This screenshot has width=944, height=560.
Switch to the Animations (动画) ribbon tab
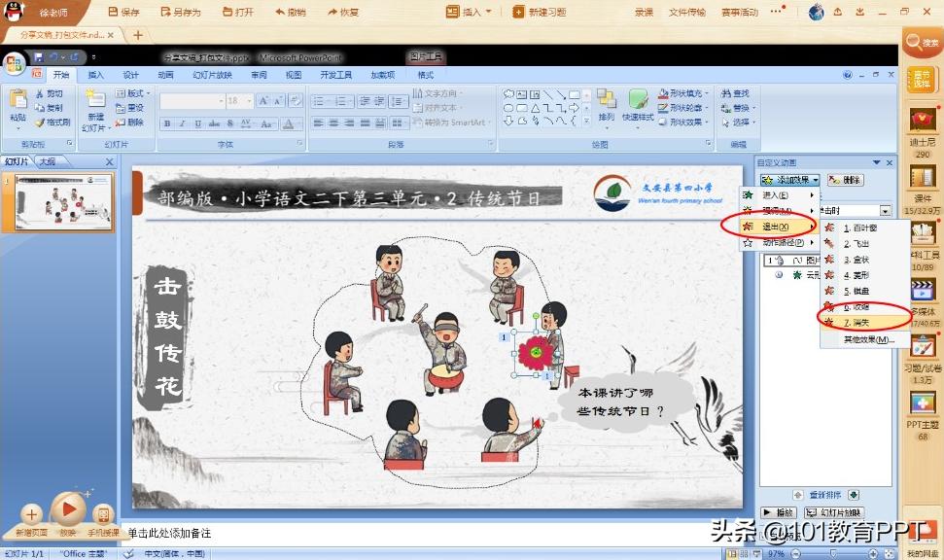coord(165,75)
